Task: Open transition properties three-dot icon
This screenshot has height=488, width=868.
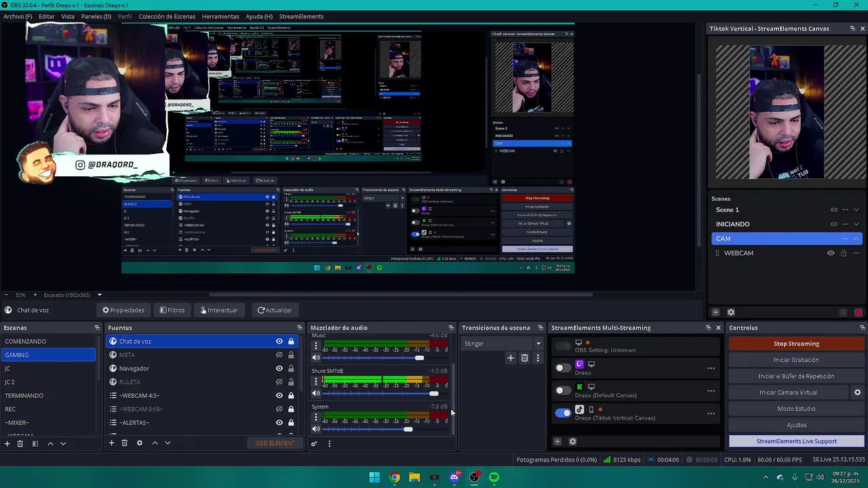Action: [x=538, y=358]
